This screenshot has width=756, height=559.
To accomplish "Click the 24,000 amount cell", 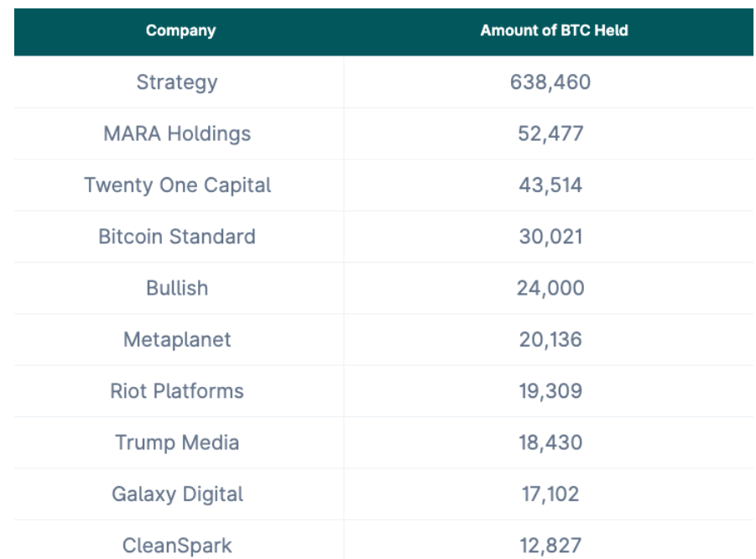I will pyautogui.click(x=550, y=288).
